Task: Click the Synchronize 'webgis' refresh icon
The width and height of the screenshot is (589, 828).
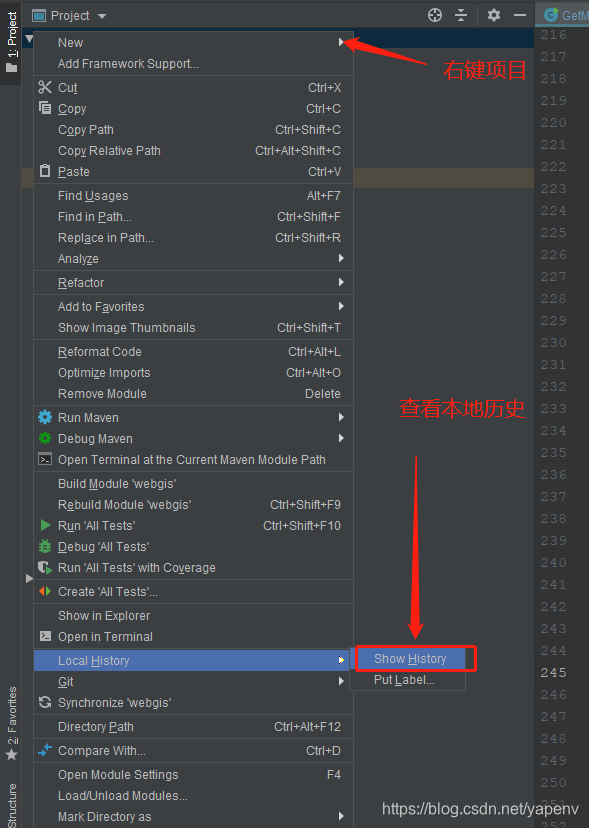Action: tap(45, 702)
